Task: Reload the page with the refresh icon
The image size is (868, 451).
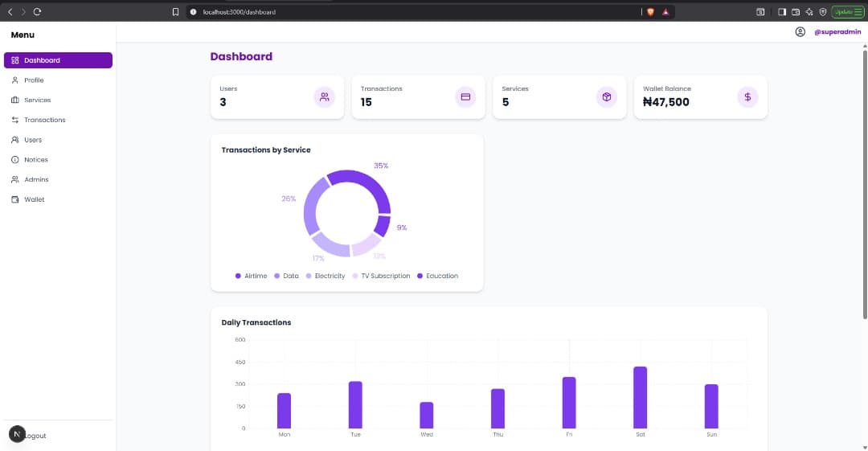Action: pyautogui.click(x=37, y=11)
